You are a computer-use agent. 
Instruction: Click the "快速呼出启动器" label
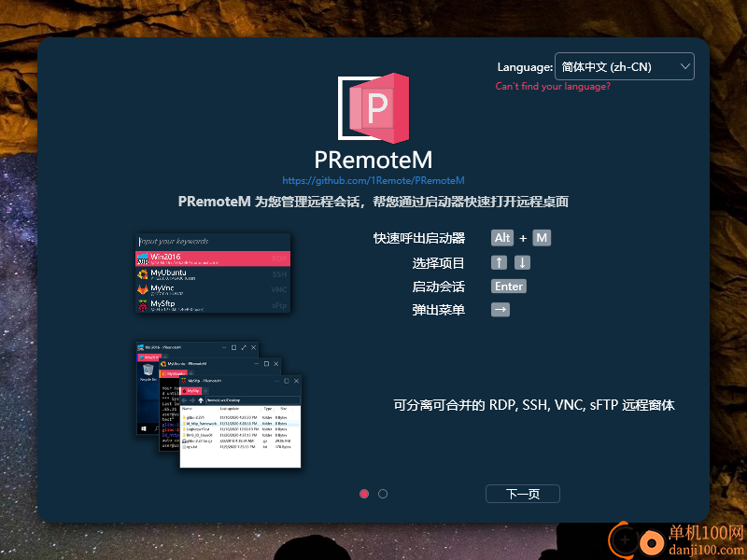418,238
